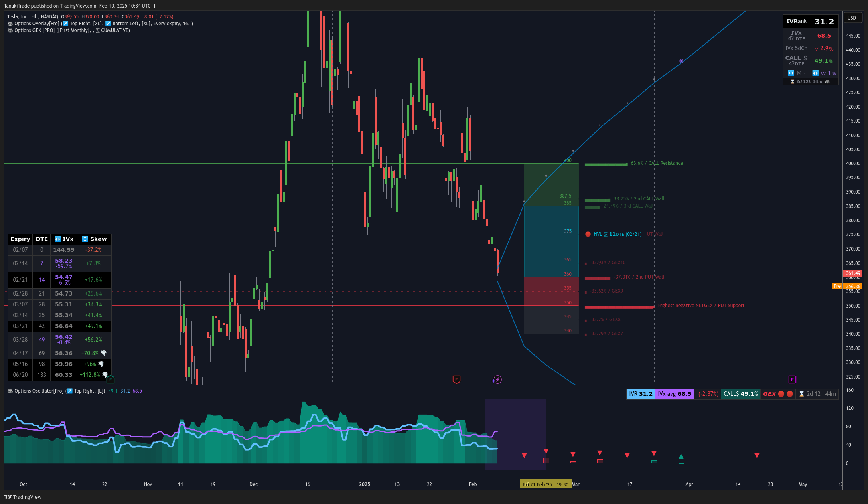Click the (-2.87%) status cell

pos(708,394)
